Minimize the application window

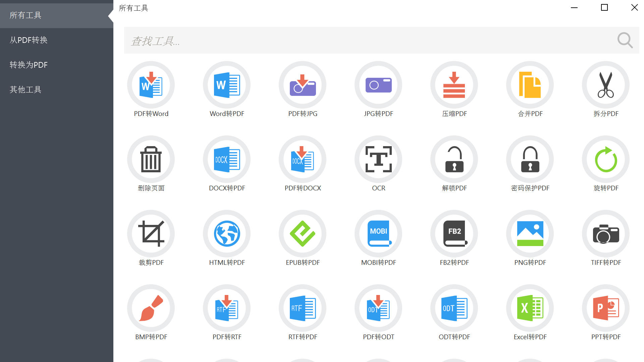click(574, 7)
